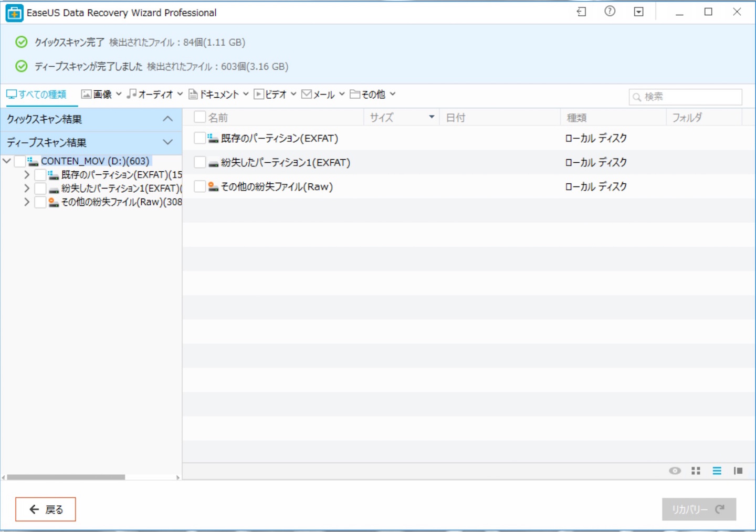Viewport: 756px width, 532px height.
Task: Check その他の紛失ファイル(Raw) row checkbox in list
Action: click(x=199, y=186)
